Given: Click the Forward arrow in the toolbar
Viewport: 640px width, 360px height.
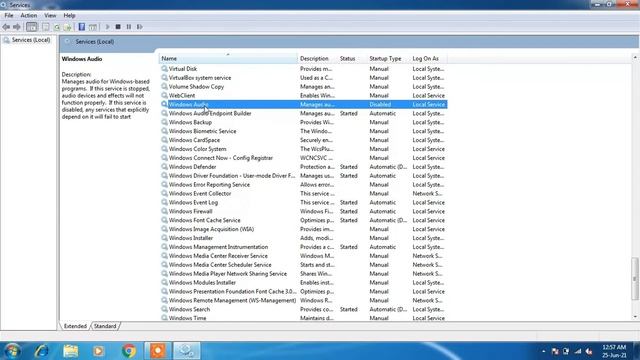Looking at the screenshot, I should click(x=17, y=27).
